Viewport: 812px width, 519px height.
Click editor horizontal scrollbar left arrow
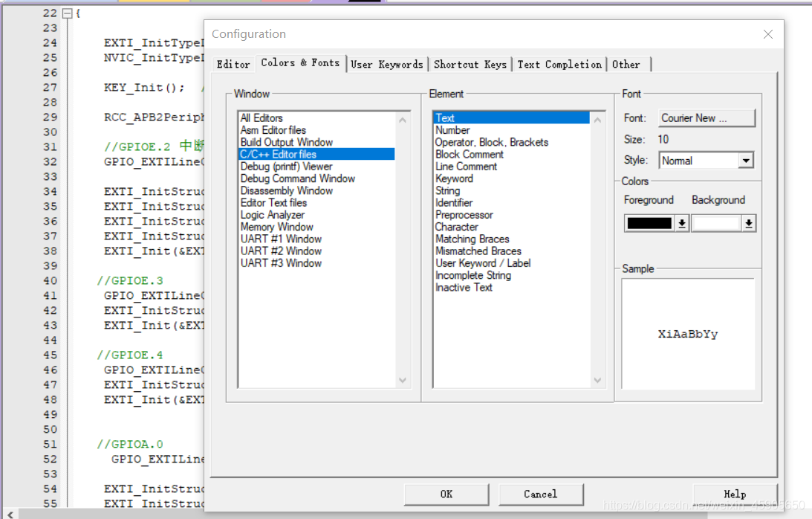tap(10, 515)
